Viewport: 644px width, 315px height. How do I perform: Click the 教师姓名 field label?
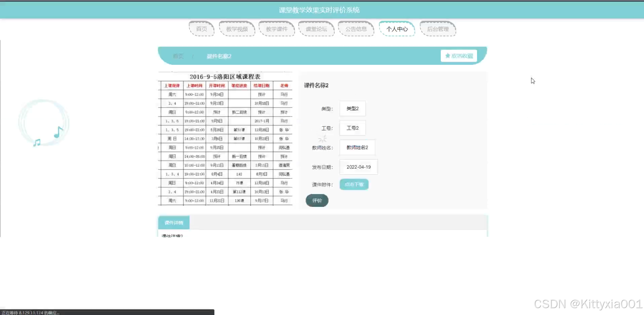tap(322, 148)
